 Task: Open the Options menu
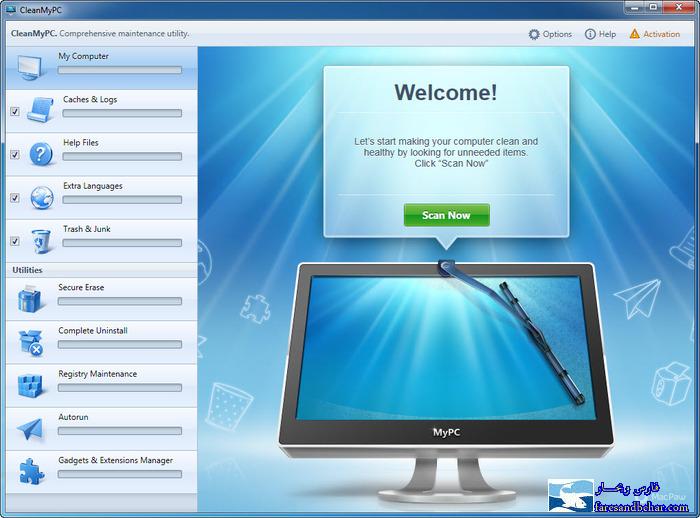[x=550, y=34]
